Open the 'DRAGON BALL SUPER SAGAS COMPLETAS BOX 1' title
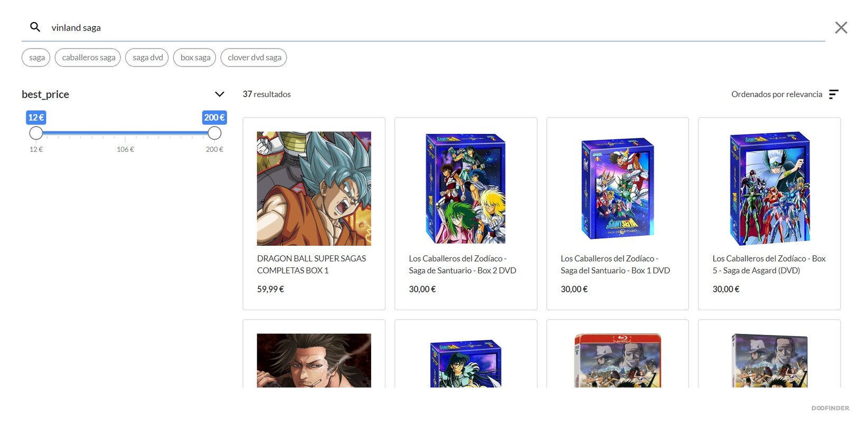This screenshot has height=422, width=868. [x=312, y=264]
